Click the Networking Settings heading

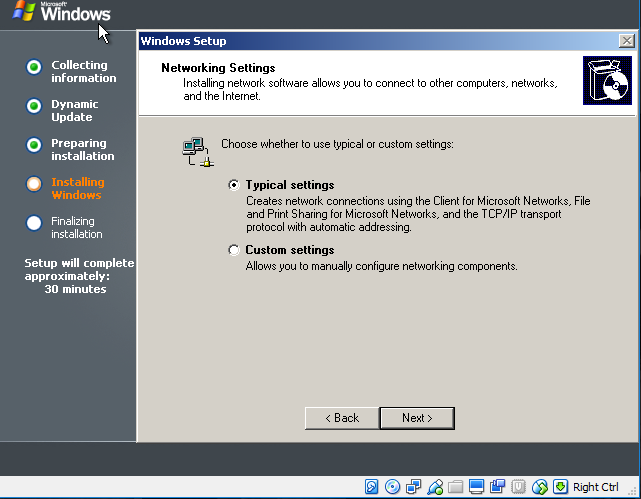click(218, 68)
